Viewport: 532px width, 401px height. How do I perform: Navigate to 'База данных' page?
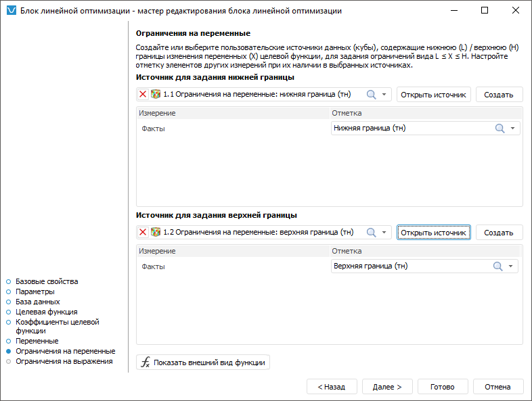point(38,302)
